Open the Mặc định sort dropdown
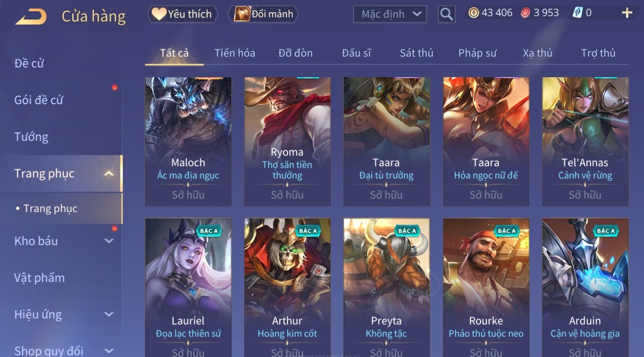This screenshot has width=644, height=357. pyautogui.click(x=390, y=14)
